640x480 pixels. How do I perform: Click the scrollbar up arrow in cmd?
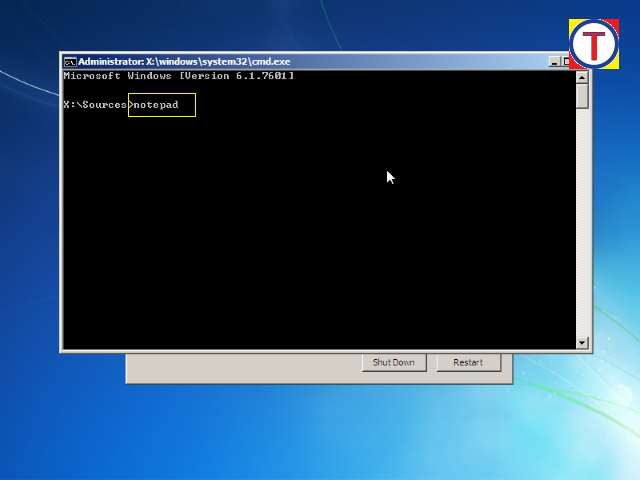(582, 77)
